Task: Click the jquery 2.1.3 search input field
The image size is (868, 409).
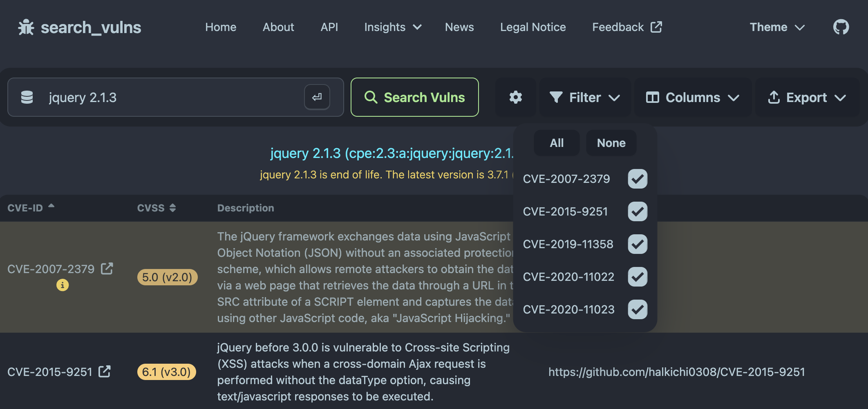Action: pos(172,98)
